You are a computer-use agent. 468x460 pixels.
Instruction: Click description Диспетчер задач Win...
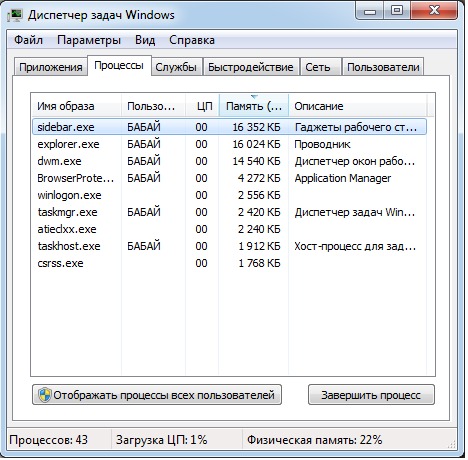click(355, 212)
